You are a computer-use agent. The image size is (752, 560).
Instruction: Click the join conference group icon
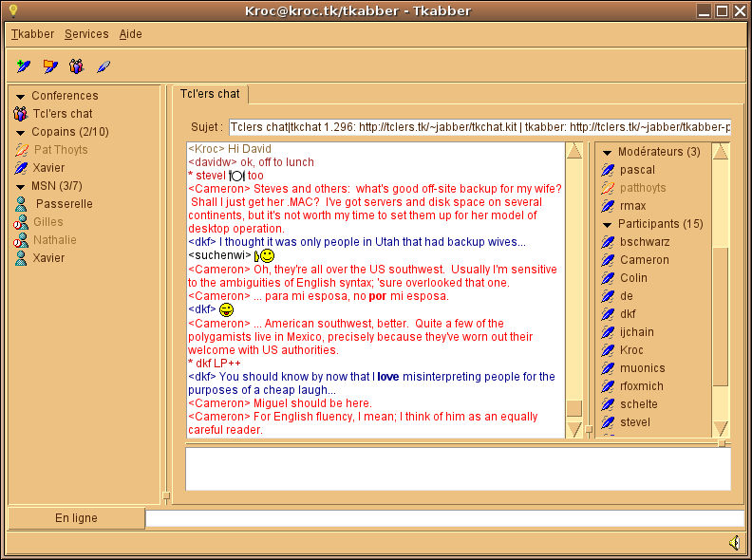point(76,66)
